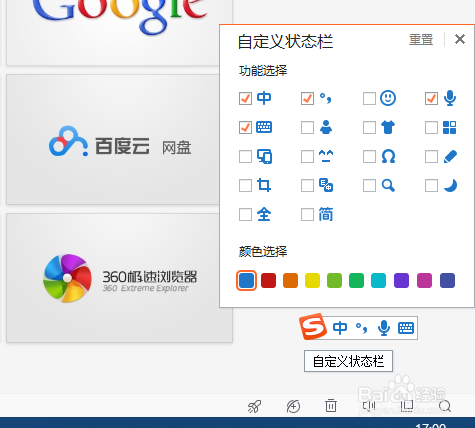Image resolution: width=475 pixels, height=428 pixels.
Task: Enable the 简 simplified checkbox
Action: coord(307,215)
